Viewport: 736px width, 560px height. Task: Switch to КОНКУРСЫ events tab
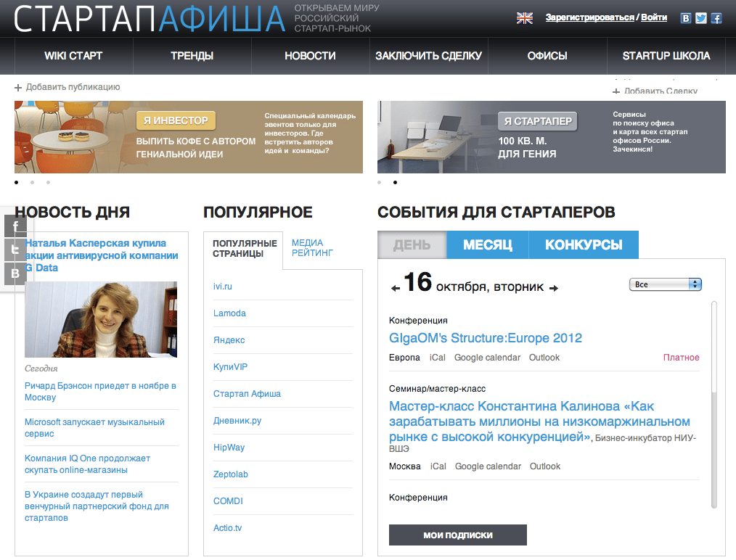click(584, 245)
